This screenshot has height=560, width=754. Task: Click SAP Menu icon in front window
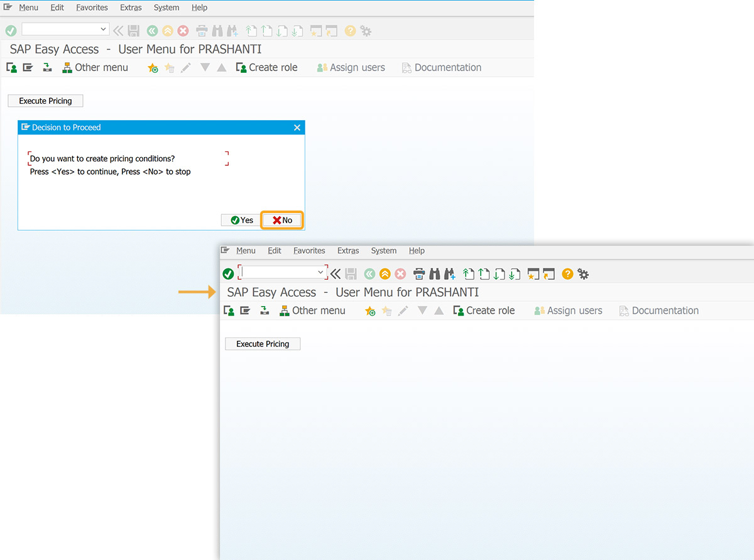click(x=245, y=310)
